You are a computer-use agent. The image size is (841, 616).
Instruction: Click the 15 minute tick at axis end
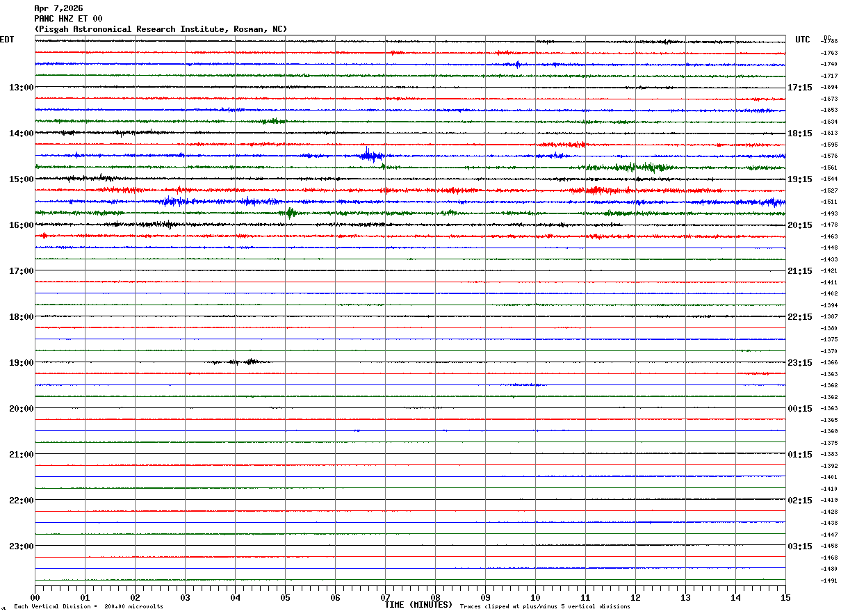pyautogui.click(x=785, y=598)
